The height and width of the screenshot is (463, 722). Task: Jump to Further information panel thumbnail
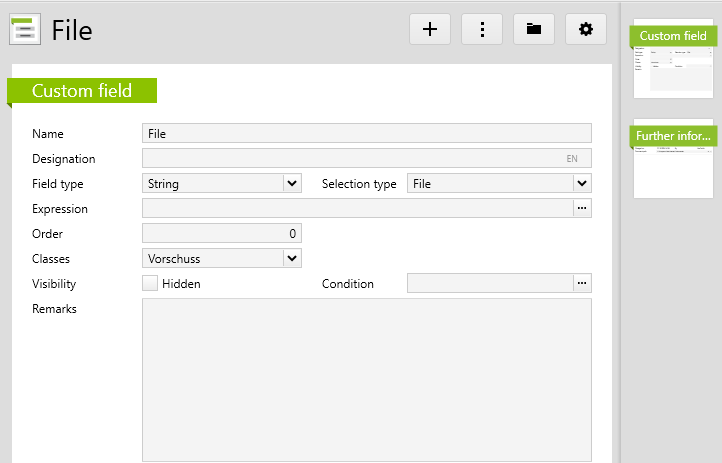click(673, 158)
